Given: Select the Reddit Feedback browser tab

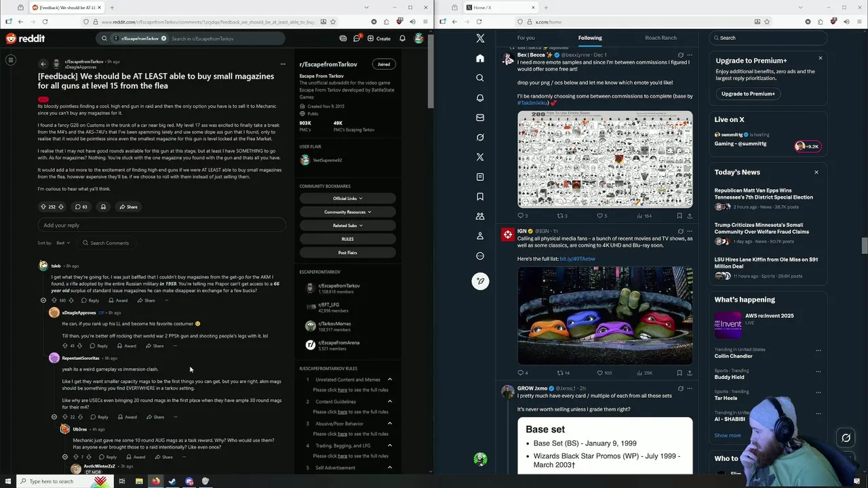Looking at the screenshot, I should [x=66, y=7].
